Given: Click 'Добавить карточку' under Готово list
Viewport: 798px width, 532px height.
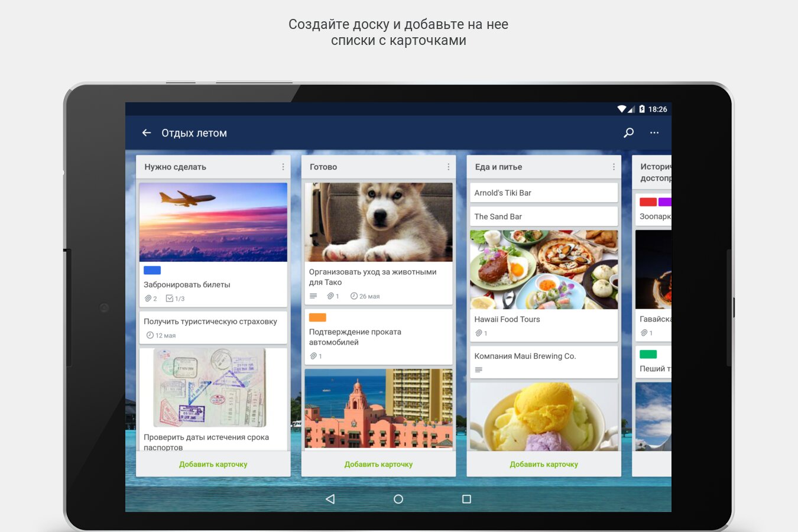Looking at the screenshot, I should point(378,464).
